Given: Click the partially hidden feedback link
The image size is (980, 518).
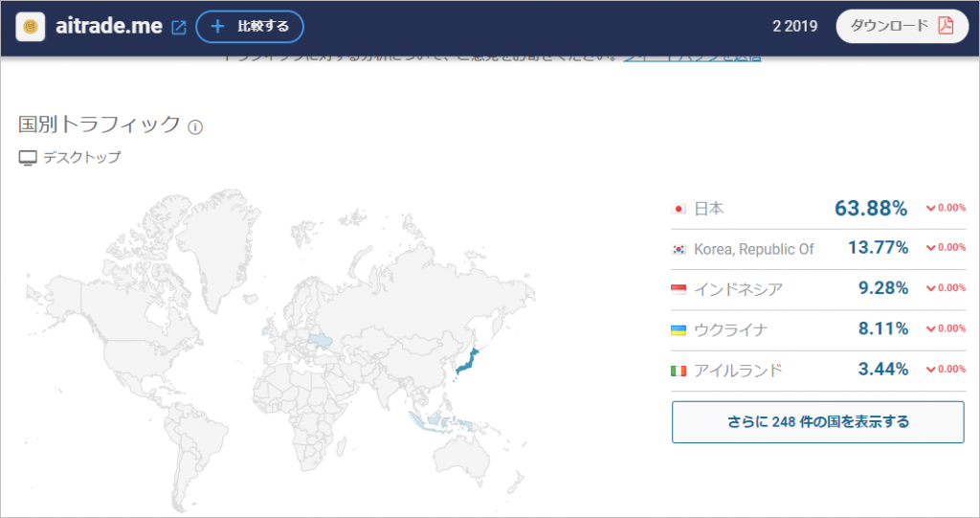Looking at the screenshot, I should coord(692,57).
